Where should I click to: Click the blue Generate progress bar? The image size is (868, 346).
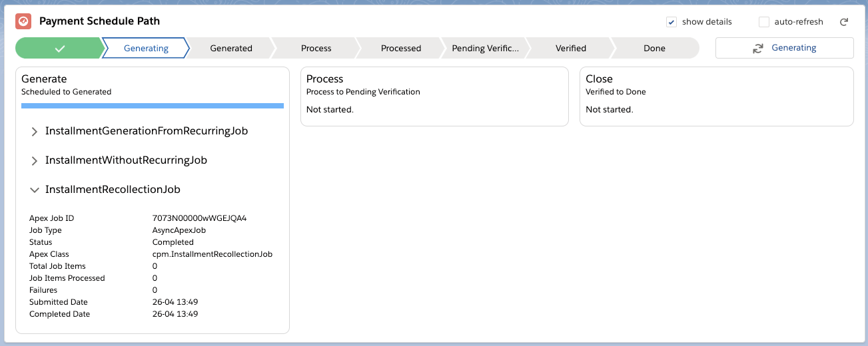point(153,105)
